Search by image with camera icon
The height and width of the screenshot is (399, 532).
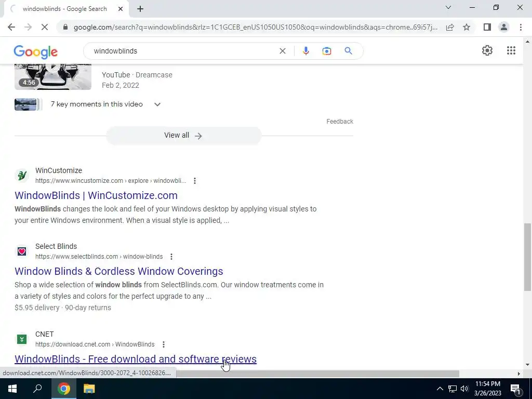(x=326, y=51)
